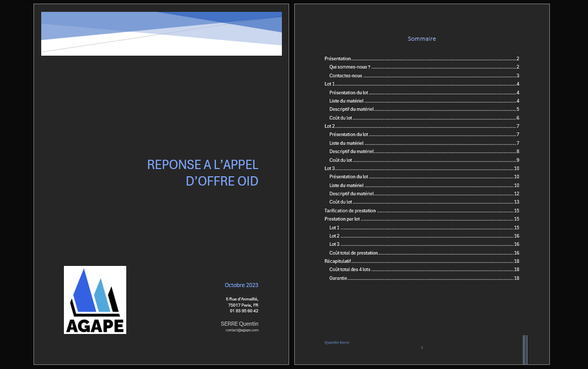
Task: Click the "REPONSE A L'APPEL D'OFFRE OID" title
Action: coord(203,173)
